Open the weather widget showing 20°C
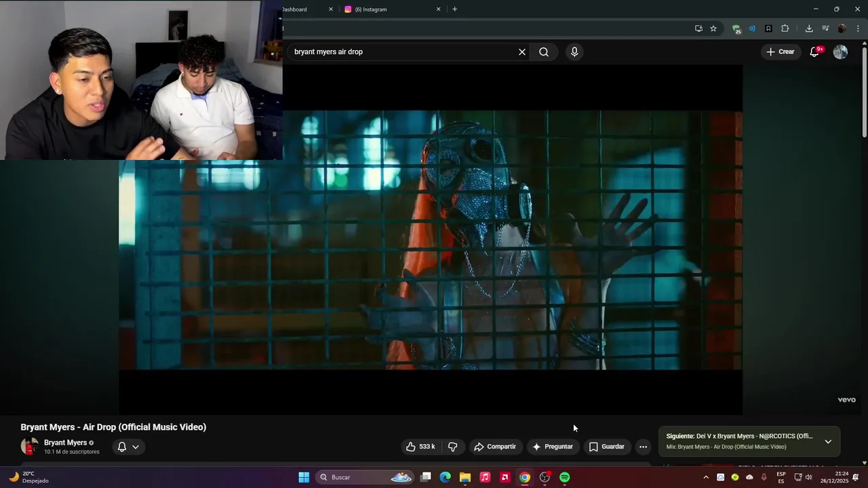This screenshot has height=488, width=868. coord(28,477)
